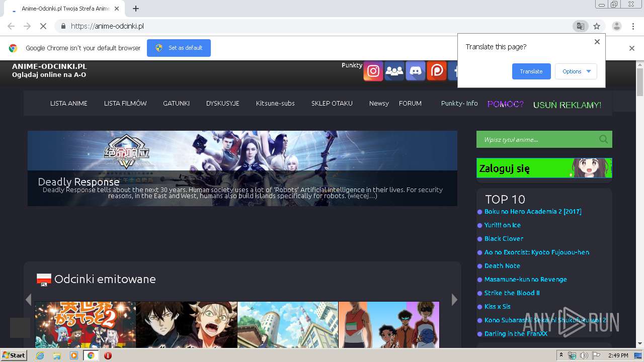Click the browser back arrow
644x362 pixels.
(x=11, y=26)
